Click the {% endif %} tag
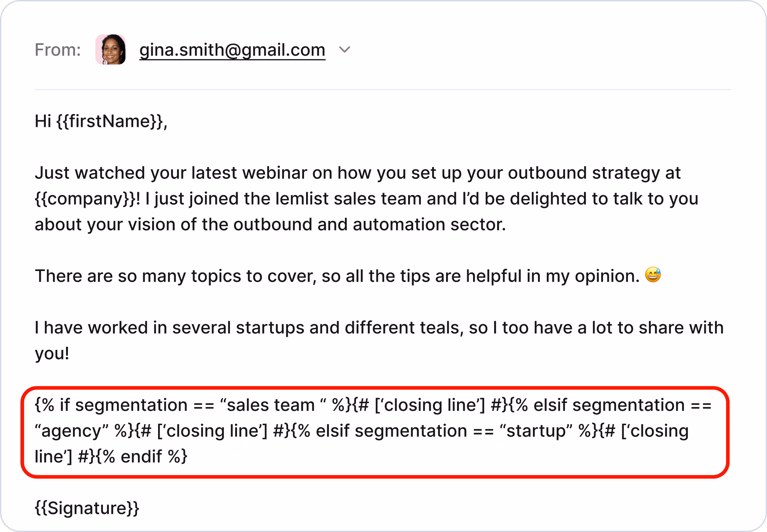 [142, 457]
